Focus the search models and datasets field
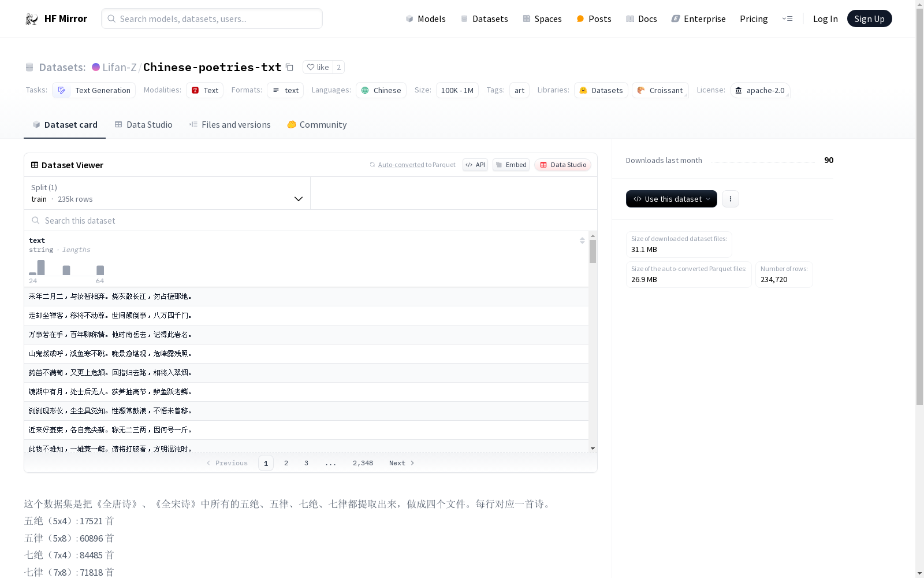Viewport: 924px width, 578px height. pos(212,18)
